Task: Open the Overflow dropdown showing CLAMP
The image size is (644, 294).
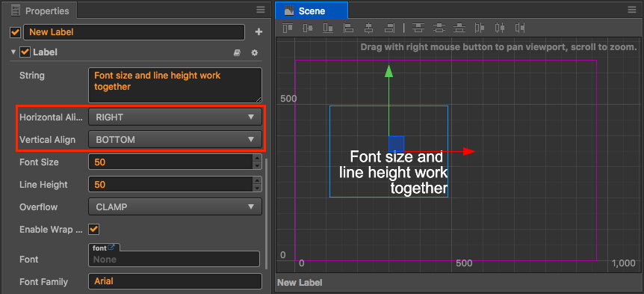Action: 175,206
